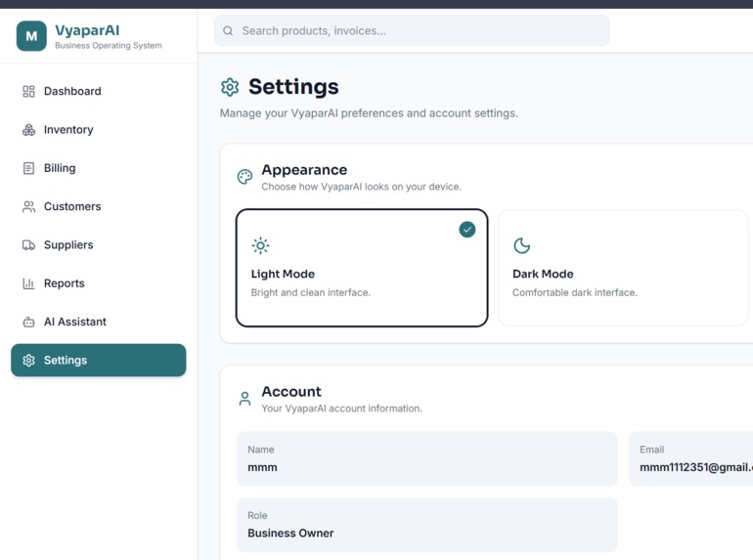
Task: Click the gear icon beside Settings heading
Action: (230, 87)
